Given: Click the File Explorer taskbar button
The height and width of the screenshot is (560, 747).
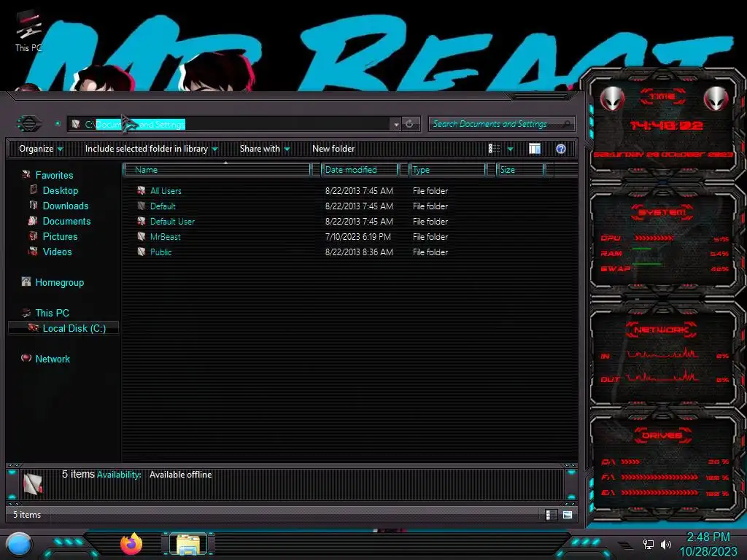Looking at the screenshot, I should (188, 544).
